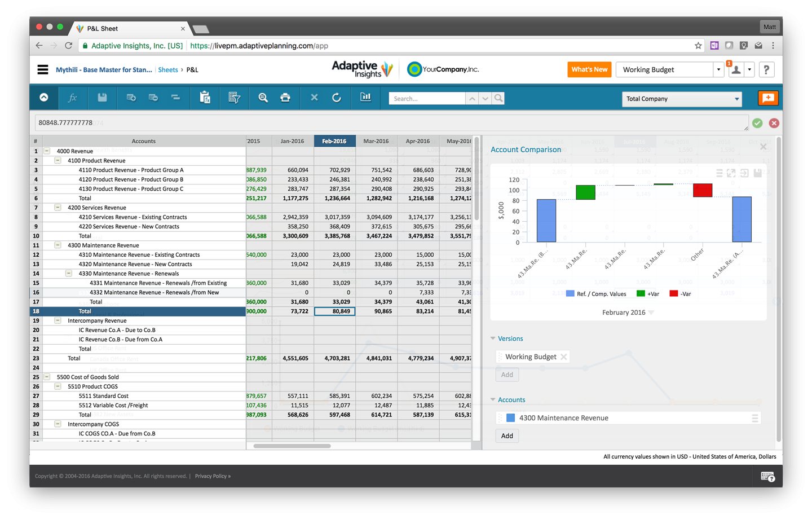Open the hamburger navigation menu

point(43,70)
